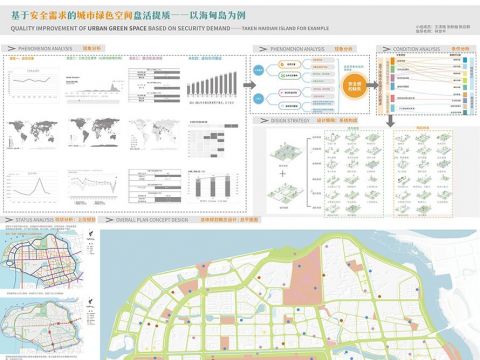Click the gray downward arrow below Condition Analysis
Screen dimensions: 480x360
coord(390,121)
